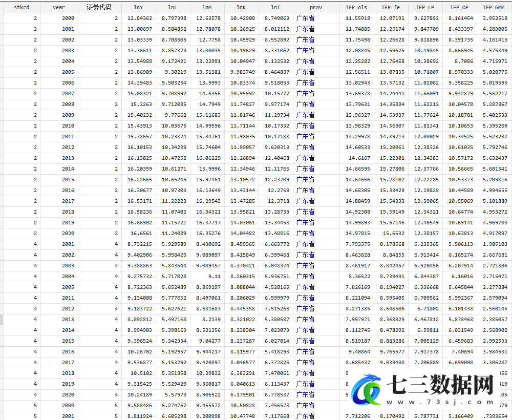
Task: Click TFP_ols cell 7.712206
Action: 356,416
